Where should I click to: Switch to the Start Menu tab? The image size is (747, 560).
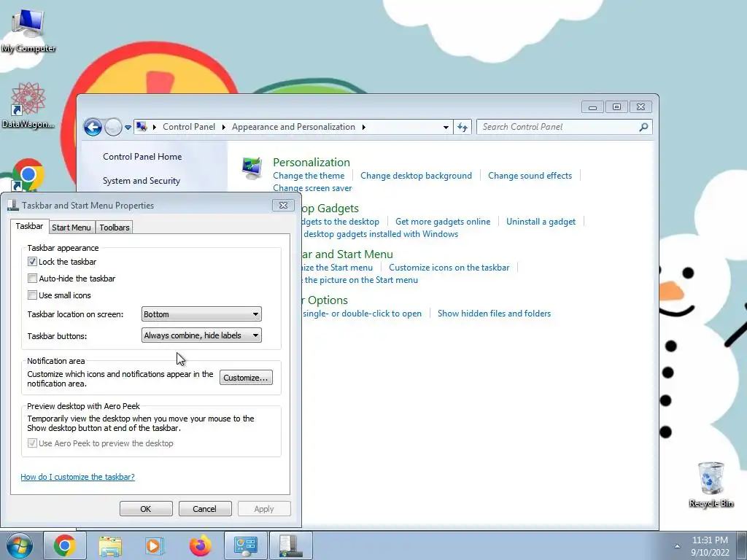tap(71, 227)
